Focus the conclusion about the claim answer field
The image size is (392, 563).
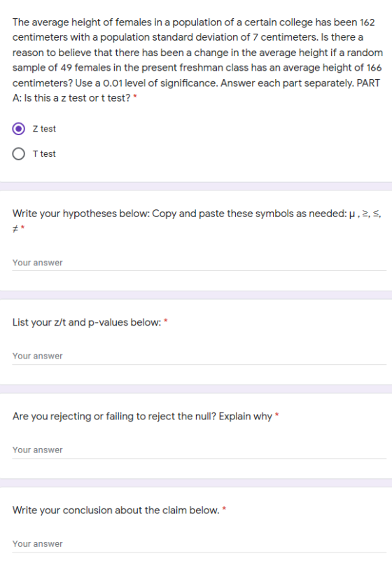click(199, 544)
